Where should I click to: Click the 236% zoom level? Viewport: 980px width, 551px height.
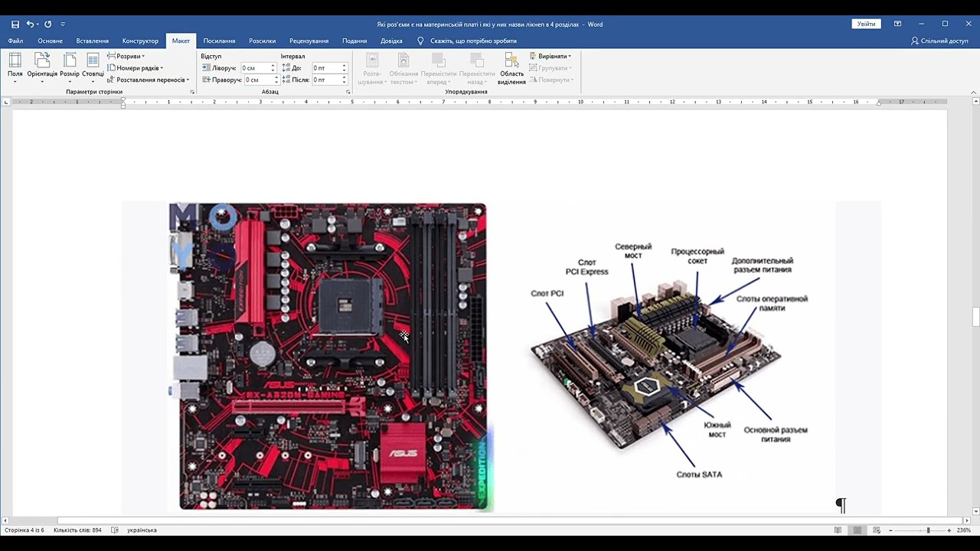[964, 530]
